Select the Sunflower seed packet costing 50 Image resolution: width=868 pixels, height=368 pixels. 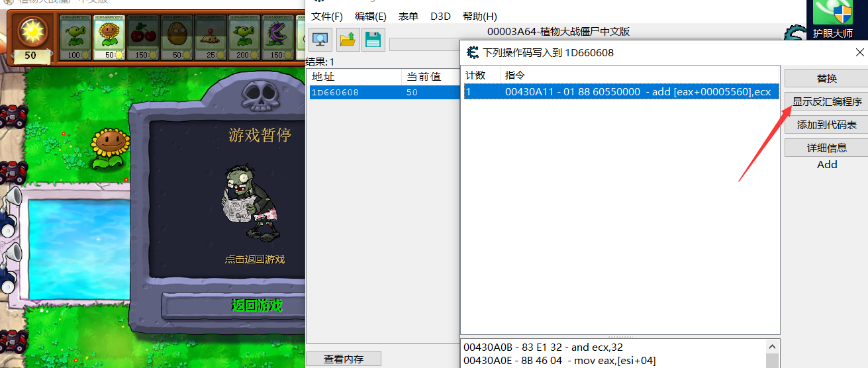[x=109, y=37]
